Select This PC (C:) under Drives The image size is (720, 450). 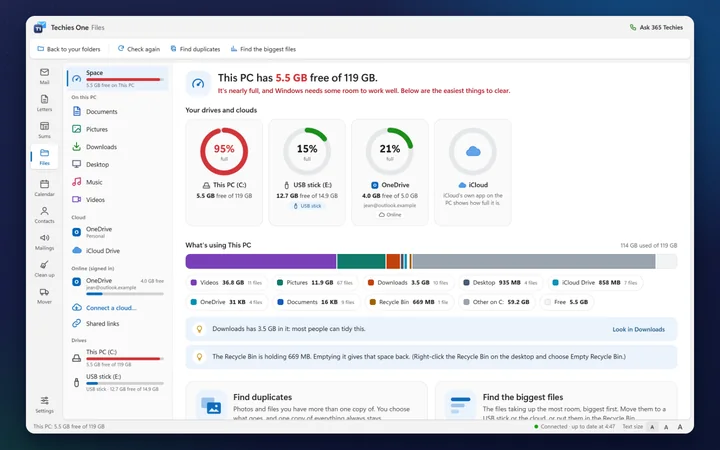[x=118, y=358]
